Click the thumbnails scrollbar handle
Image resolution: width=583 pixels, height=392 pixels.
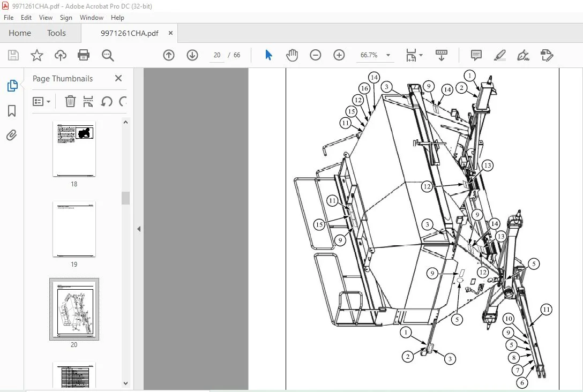coord(126,198)
